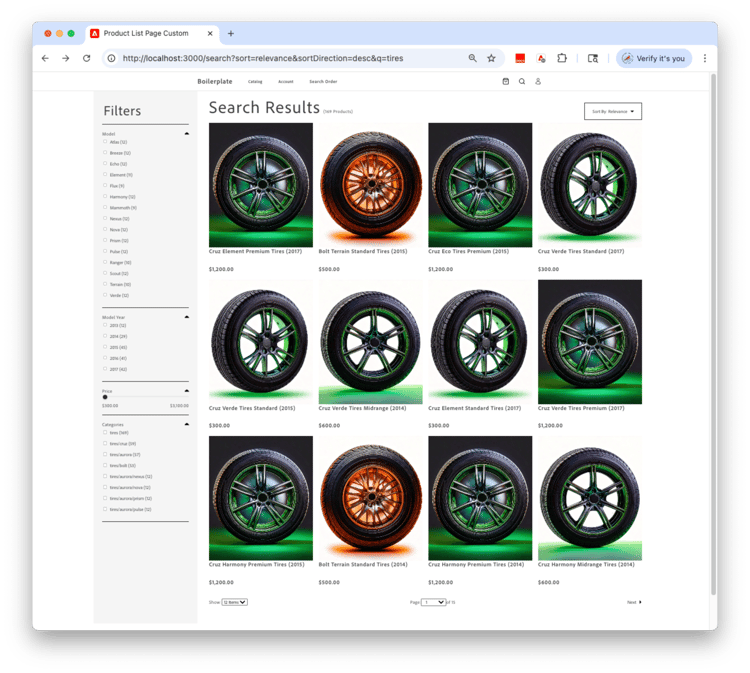
Task: Click the site search magnifier icon
Action: (x=521, y=81)
